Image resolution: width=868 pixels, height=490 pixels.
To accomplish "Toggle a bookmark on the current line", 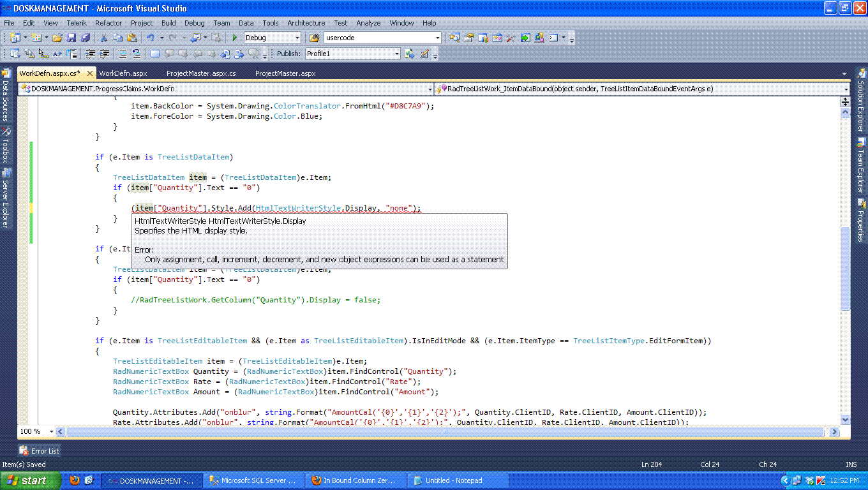I will click(x=155, y=54).
